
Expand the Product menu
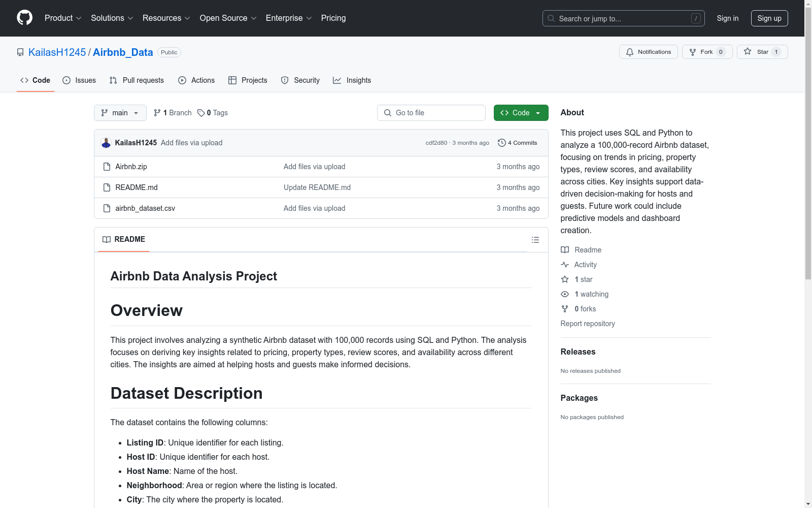[x=63, y=18]
